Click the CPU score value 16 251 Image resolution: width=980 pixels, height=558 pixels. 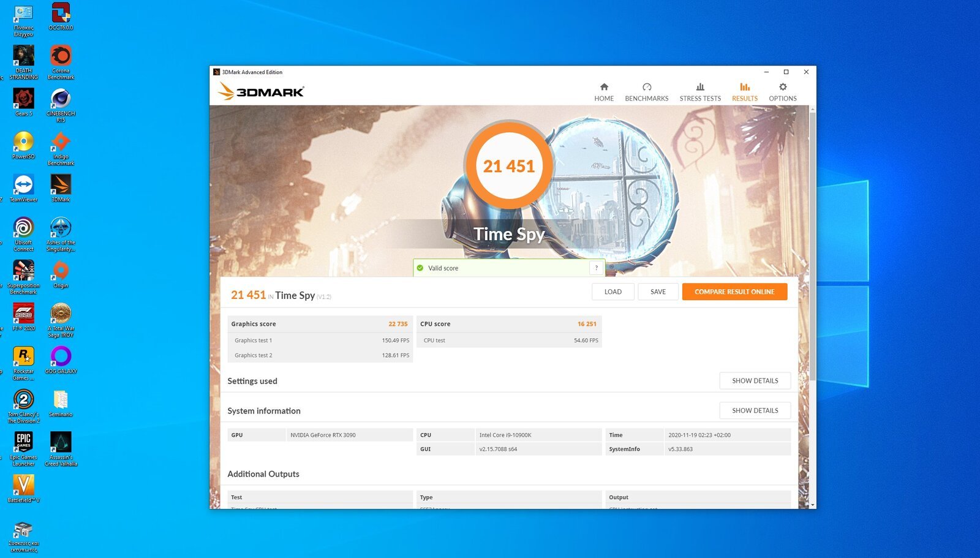click(x=587, y=324)
